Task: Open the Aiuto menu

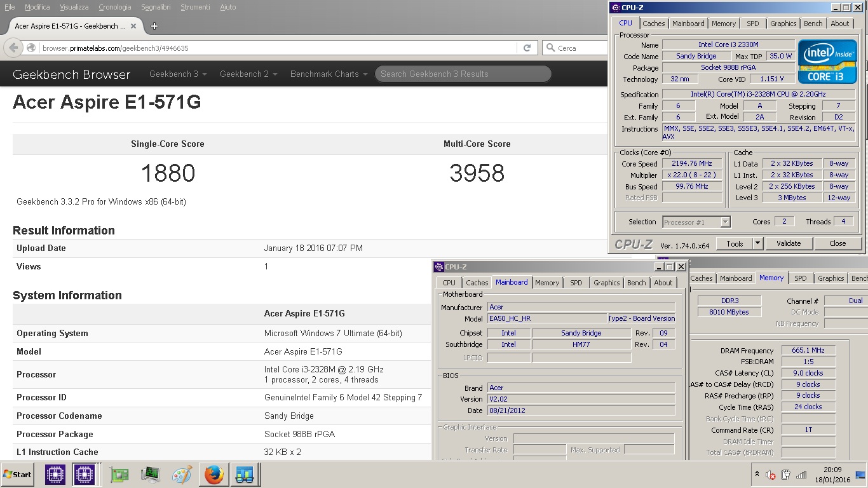Action: click(x=227, y=7)
